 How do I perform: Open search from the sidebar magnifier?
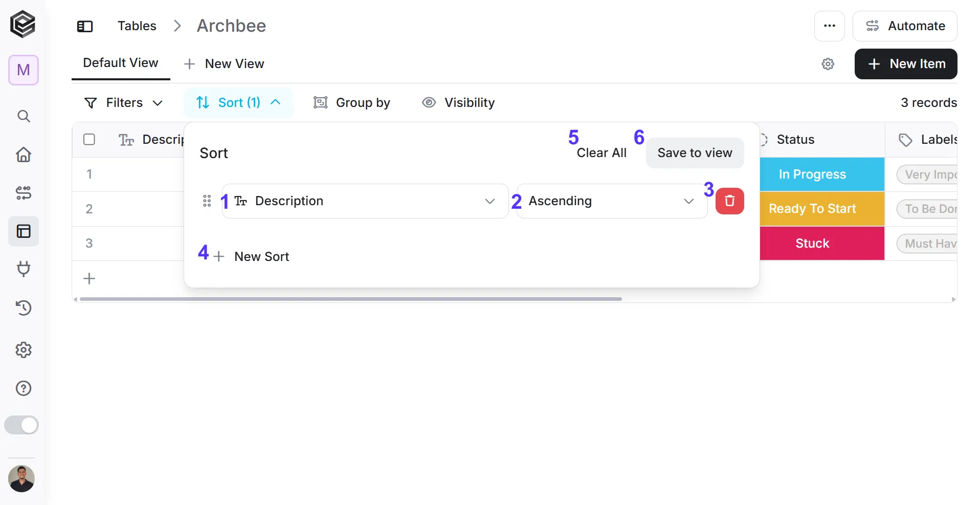coord(24,116)
